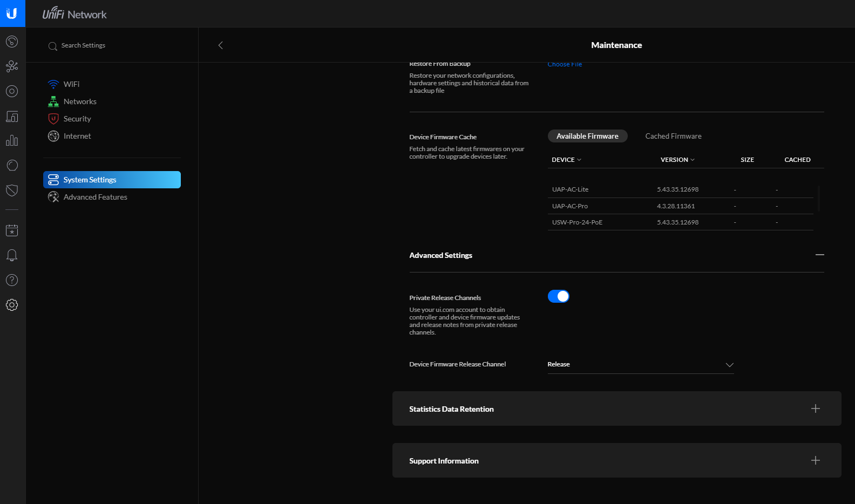Switch to the Cached Firmware tab
This screenshot has width=855, height=504.
pos(673,136)
